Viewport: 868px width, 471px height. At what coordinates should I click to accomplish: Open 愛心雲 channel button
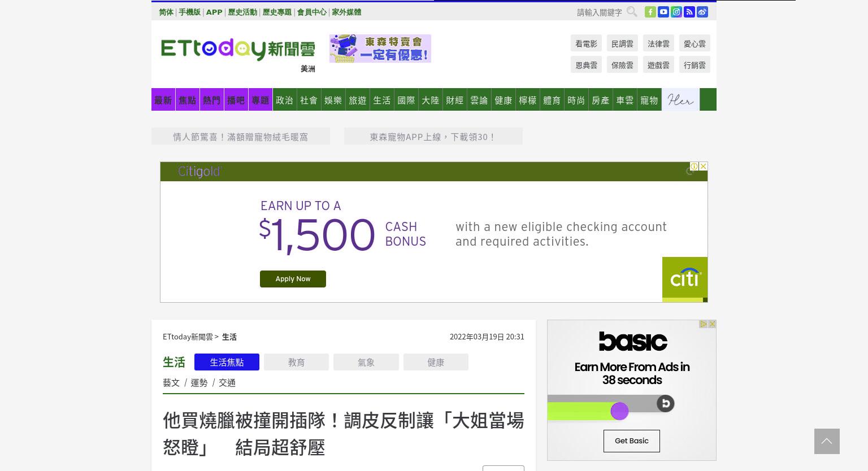coord(695,43)
